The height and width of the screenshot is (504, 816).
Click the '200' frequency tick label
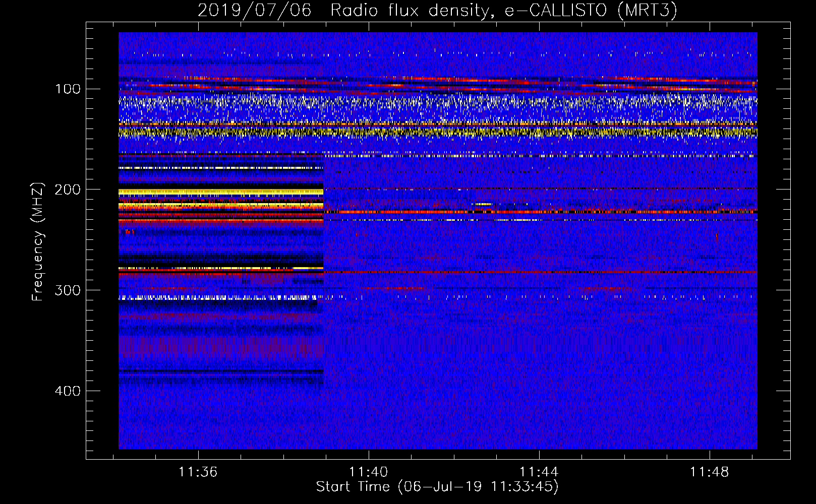[x=68, y=190]
